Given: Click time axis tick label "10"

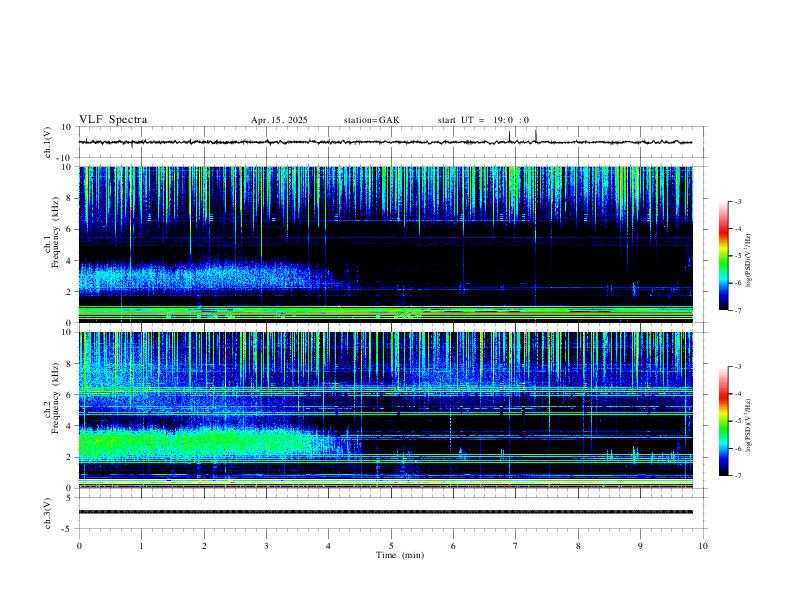Looking at the screenshot, I should (x=703, y=546).
